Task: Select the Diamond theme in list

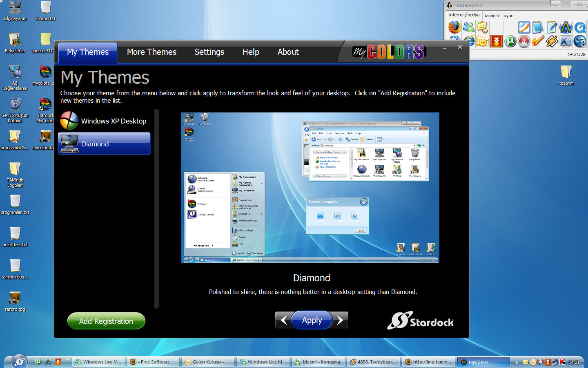Action: tap(104, 144)
